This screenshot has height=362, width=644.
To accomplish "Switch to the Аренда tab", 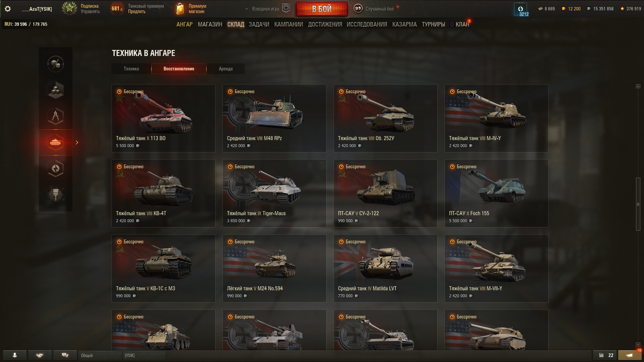I will pos(226,69).
